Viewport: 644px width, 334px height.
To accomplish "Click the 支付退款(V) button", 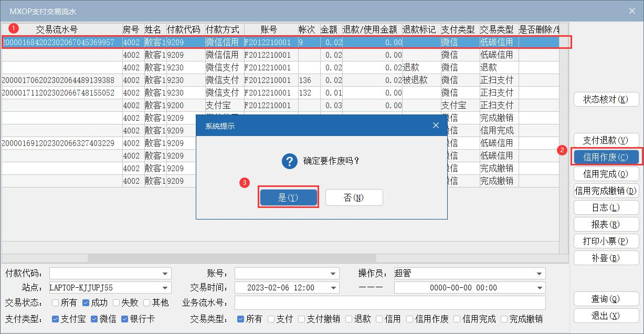I will pos(606,140).
